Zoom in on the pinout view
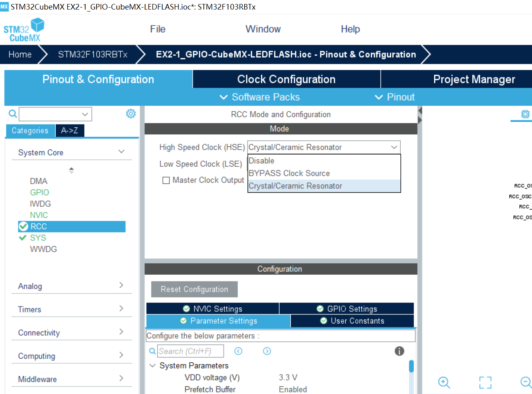 [x=444, y=382]
